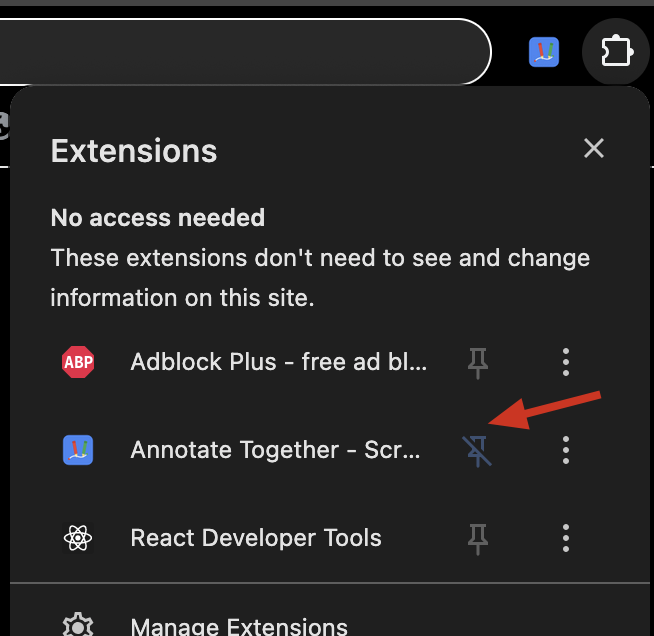The height and width of the screenshot is (636, 654).
Task: Select the Annotate Together extension entry
Action: point(246,450)
